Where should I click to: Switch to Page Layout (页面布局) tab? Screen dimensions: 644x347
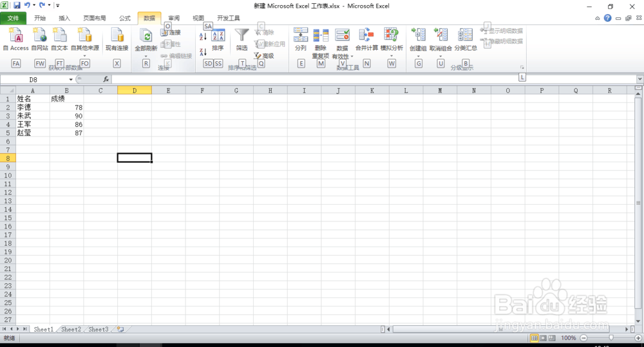pyautogui.click(x=95, y=18)
